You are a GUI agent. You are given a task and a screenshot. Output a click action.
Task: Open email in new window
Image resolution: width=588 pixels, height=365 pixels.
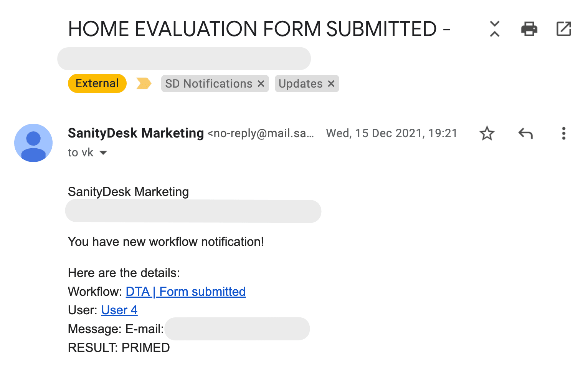563,29
